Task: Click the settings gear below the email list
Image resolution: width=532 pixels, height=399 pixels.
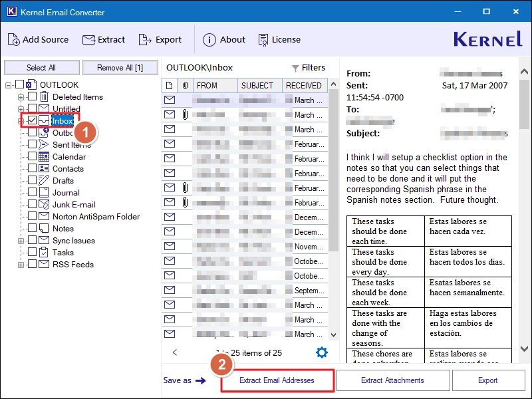Action: tap(322, 352)
